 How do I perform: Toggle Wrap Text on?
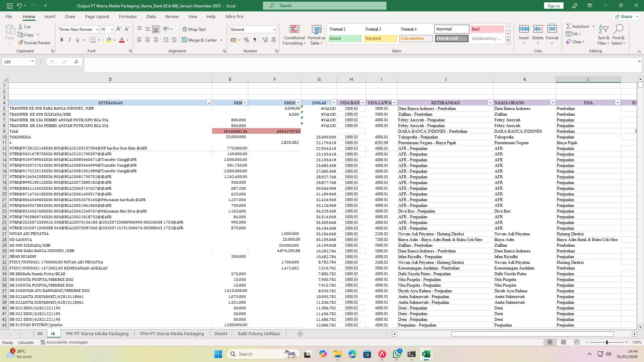194,29
